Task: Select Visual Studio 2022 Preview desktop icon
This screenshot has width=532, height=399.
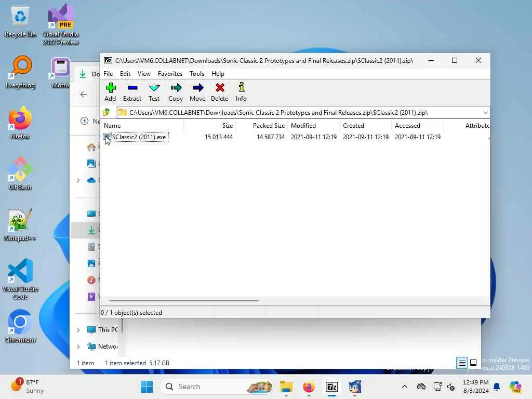Action: point(61,25)
